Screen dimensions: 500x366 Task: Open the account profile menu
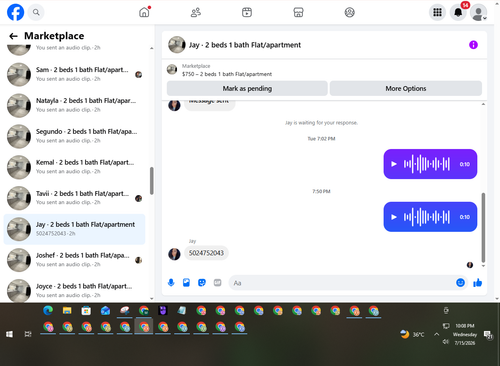tap(479, 12)
